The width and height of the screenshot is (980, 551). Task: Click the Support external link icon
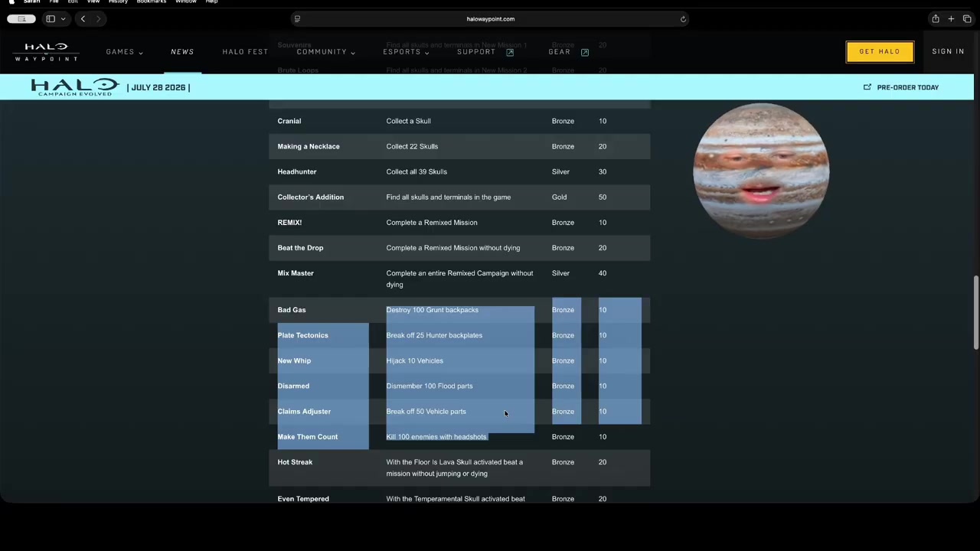pyautogui.click(x=510, y=52)
